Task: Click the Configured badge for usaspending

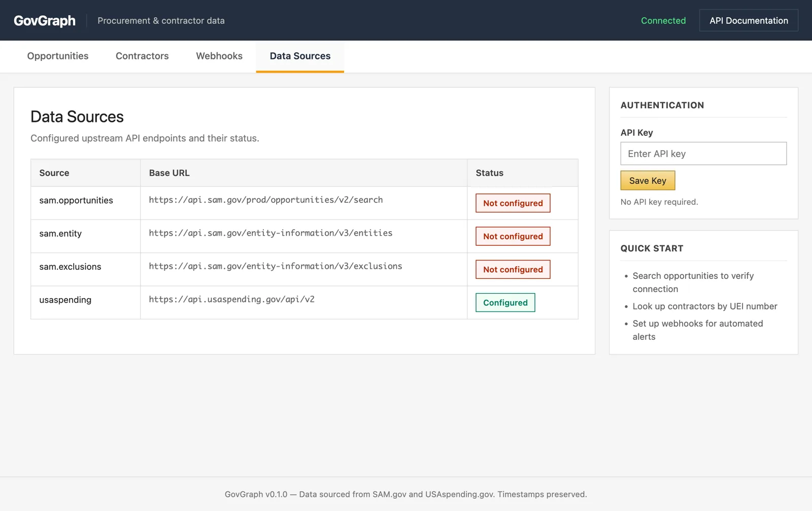Action: [505, 303]
